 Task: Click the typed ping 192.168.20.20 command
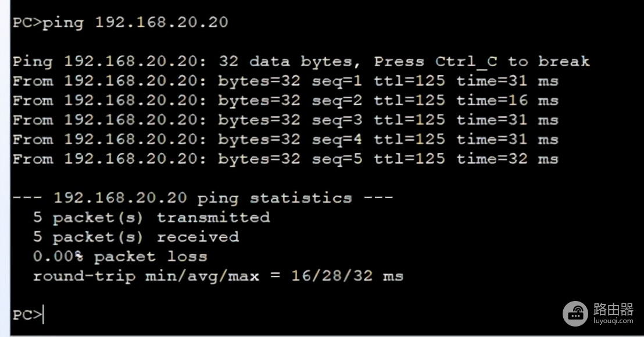(x=135, y=23)
